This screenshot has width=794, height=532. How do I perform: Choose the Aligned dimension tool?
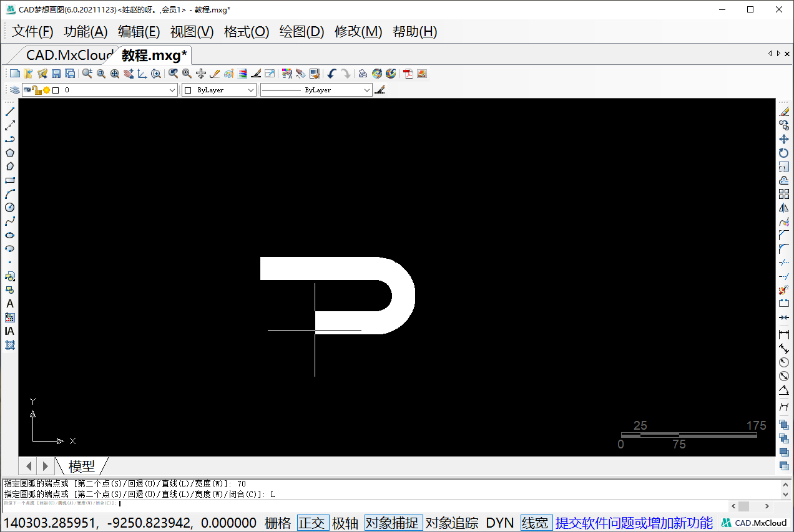pos(784,349)
